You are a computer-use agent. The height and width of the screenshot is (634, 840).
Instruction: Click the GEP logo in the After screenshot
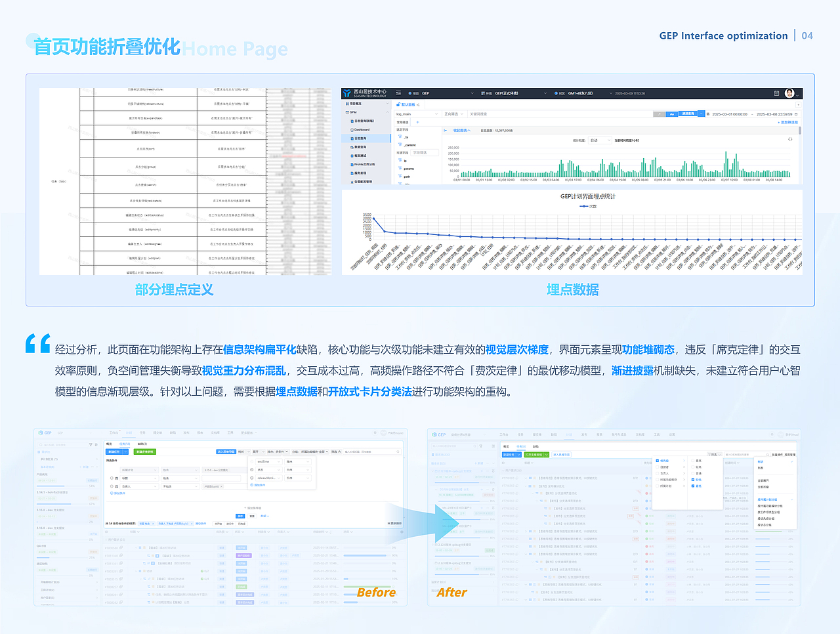point(438,434)
